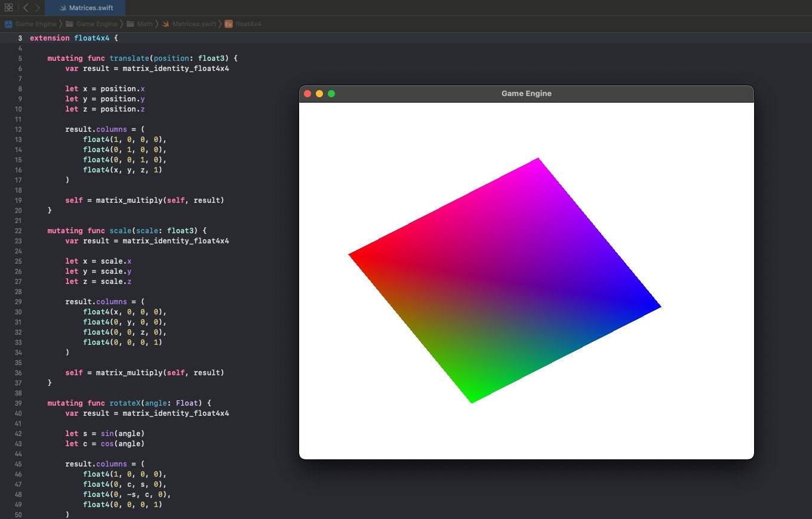Minimize the Game Engine window
The height and width of the screenshot is (519, 812).
coord(319,94)
